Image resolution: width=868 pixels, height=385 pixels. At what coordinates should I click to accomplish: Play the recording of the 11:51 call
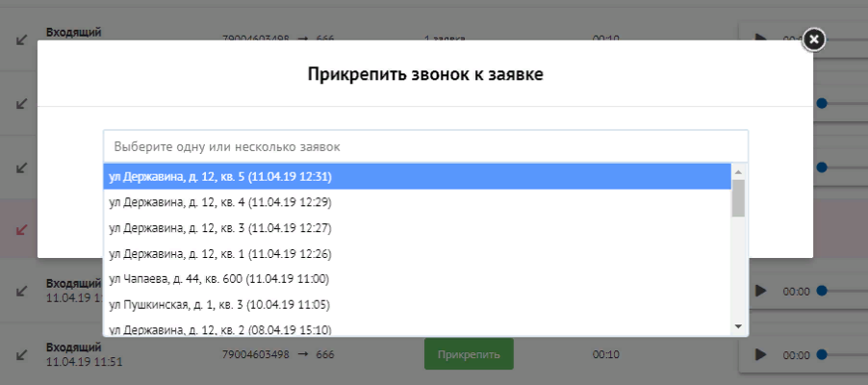760,354
